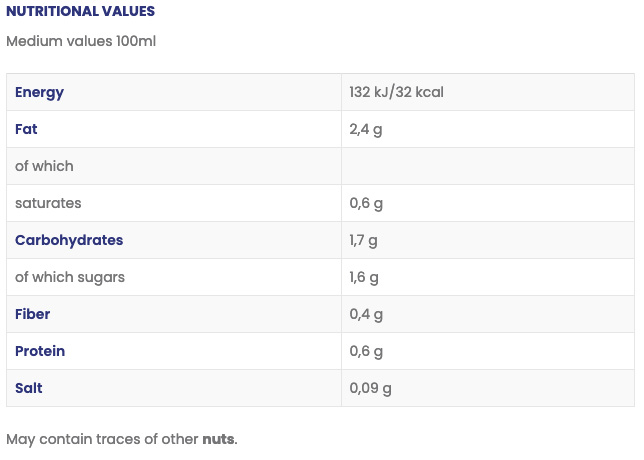Screen dimensions: 644x460
Task: Click the 0,4 g fiber value
Action: pos(366,314)
